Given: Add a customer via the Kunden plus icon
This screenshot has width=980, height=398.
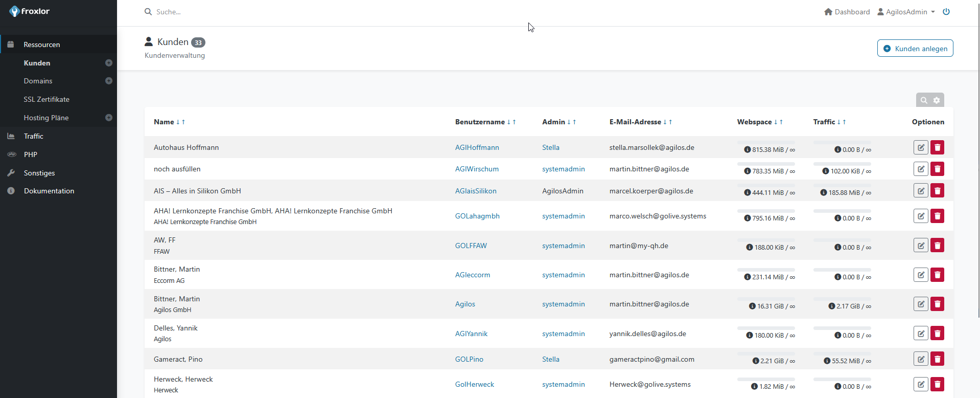Looking at the screenshot, I should coord(109,63).
